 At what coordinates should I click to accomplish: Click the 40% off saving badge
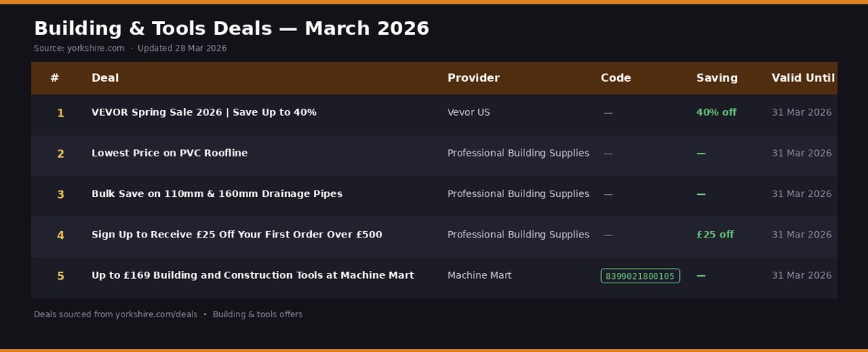(x=716, y=113)
